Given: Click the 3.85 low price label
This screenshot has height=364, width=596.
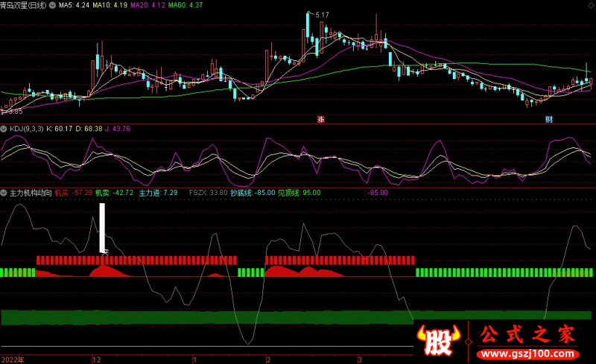Looking at the screenshot, I should [x=13, y=112].
